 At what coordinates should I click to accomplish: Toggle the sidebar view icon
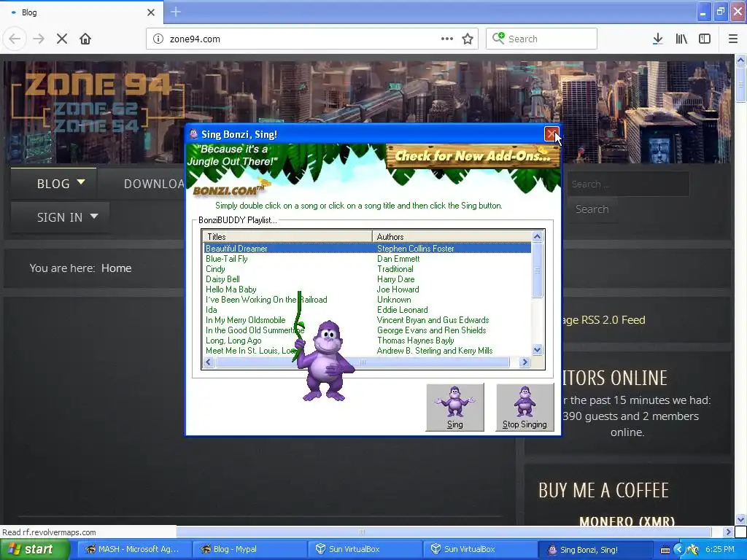[705, 39]
